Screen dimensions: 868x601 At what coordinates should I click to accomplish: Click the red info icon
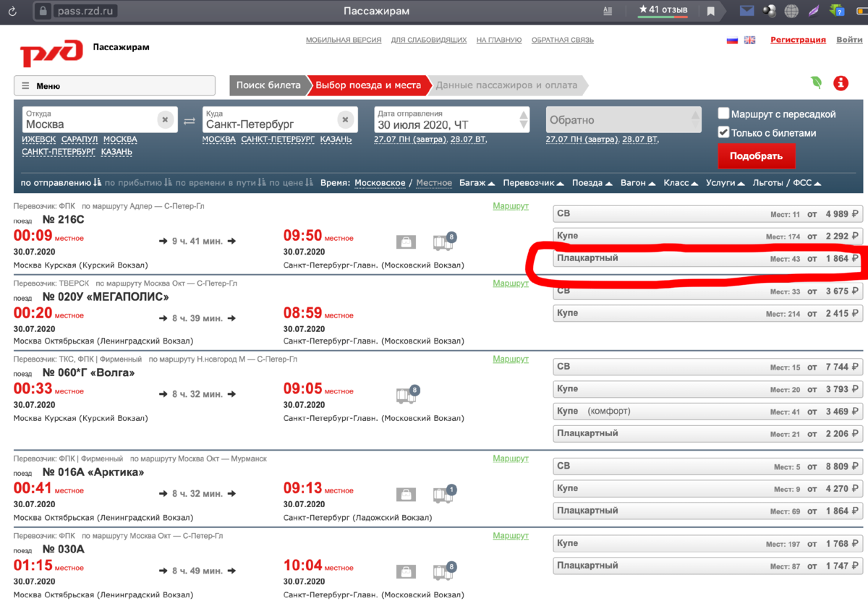[x=841, y=82]
